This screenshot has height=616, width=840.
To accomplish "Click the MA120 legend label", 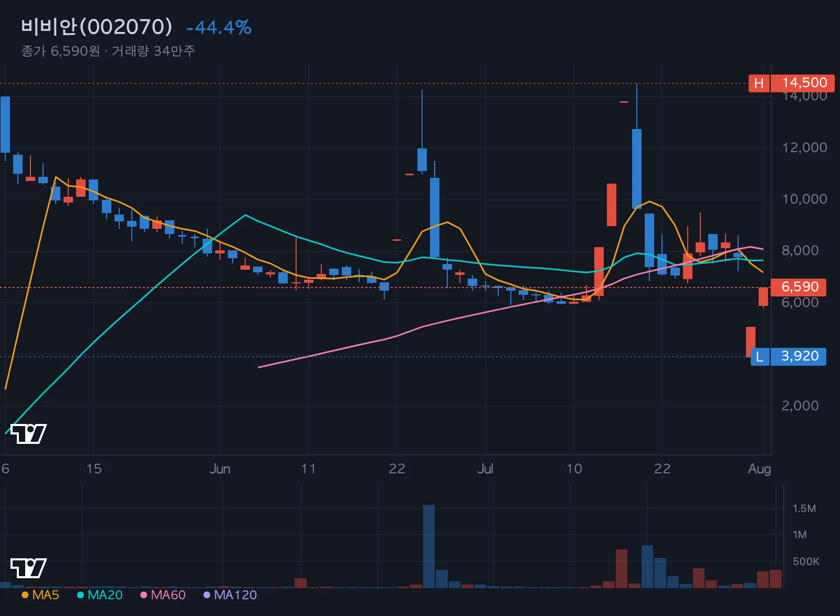I will (235, 595).
